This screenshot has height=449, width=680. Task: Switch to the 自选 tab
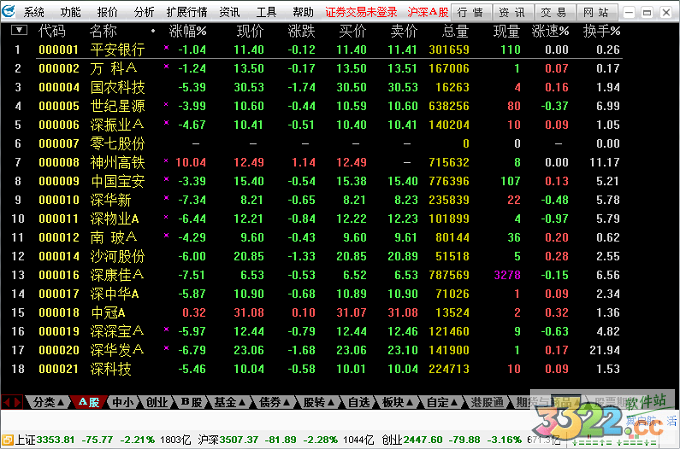tap(359, 402)
